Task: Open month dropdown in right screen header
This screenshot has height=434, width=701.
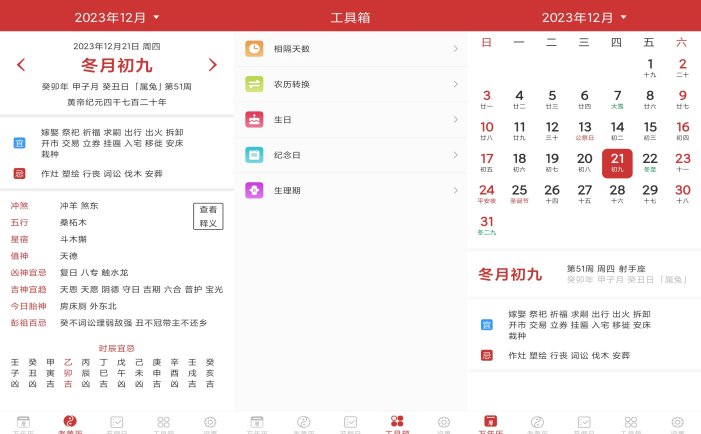Action: coord(584,17)
